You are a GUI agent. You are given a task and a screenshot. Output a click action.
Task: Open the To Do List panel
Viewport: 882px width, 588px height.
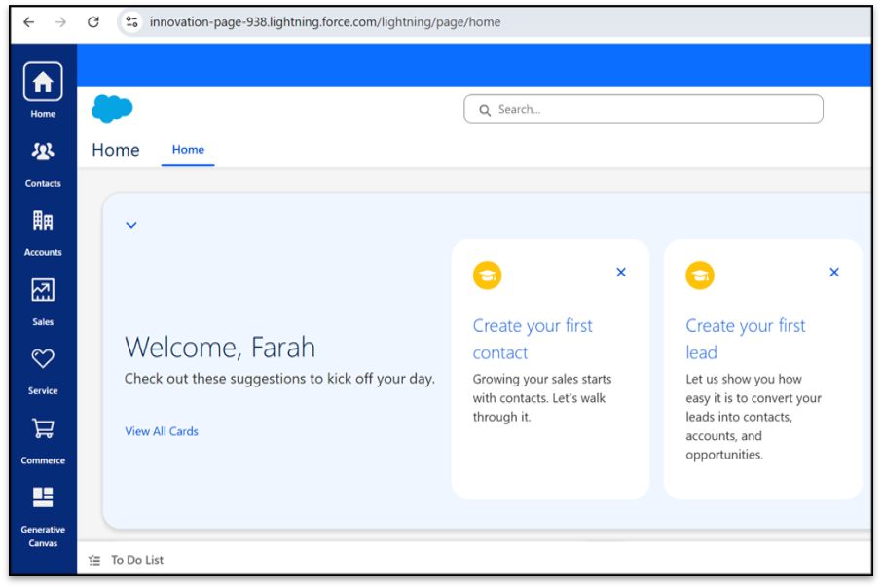pos(136,560)
